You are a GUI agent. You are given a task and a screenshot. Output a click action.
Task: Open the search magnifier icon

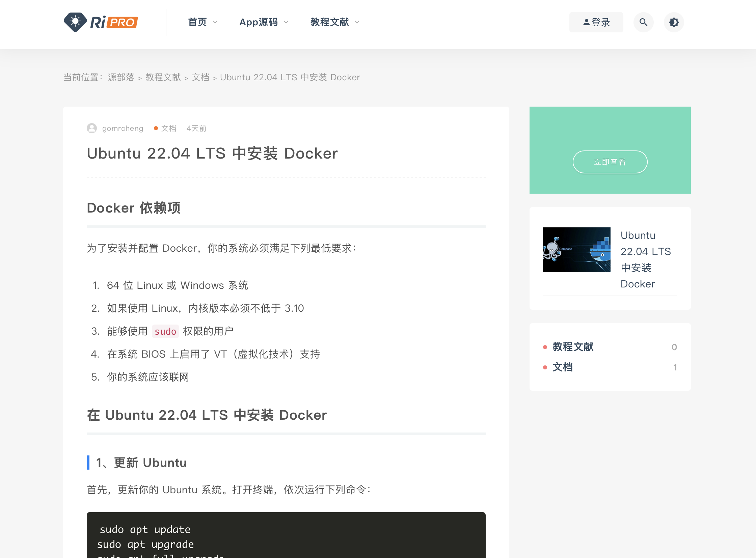pos(643,22)
